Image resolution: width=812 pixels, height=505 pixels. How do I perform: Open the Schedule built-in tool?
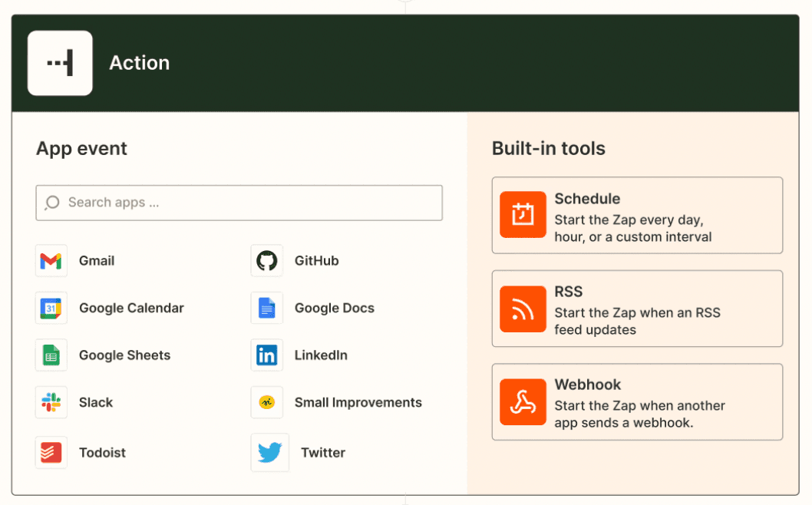click(x=637, y=216)
